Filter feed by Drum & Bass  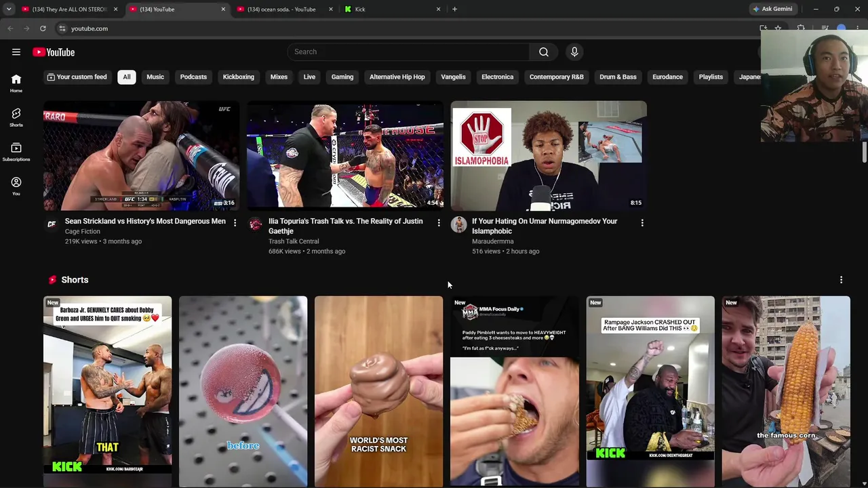tap(618, 77)
